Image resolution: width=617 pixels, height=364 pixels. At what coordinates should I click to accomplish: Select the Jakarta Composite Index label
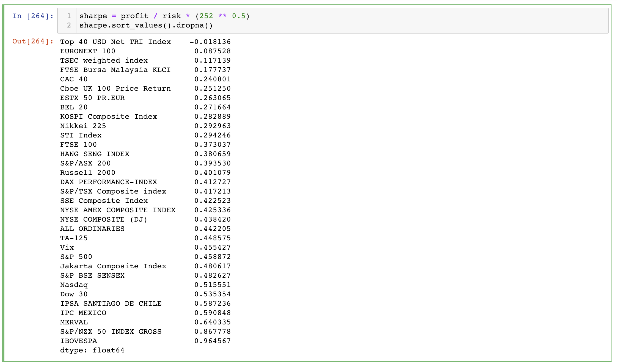(x=113, y=266)
